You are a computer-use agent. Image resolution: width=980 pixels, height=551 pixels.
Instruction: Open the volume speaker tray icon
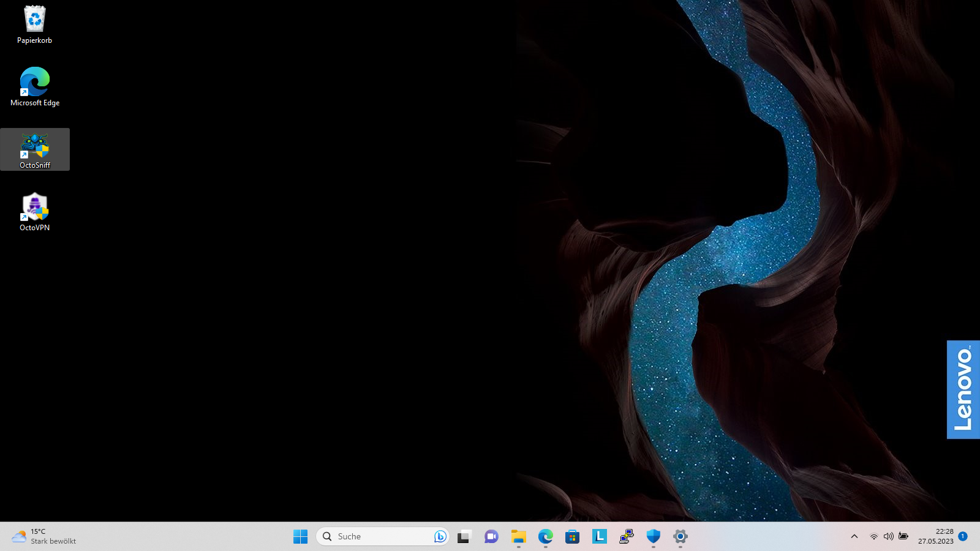[888, 537]
